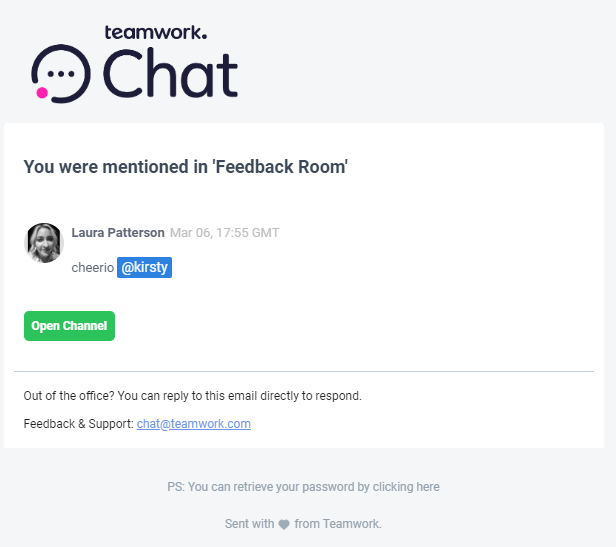This screenshot has width=616, height=547.
Task: Click the heart icon in footer
Action: point(284,524)
